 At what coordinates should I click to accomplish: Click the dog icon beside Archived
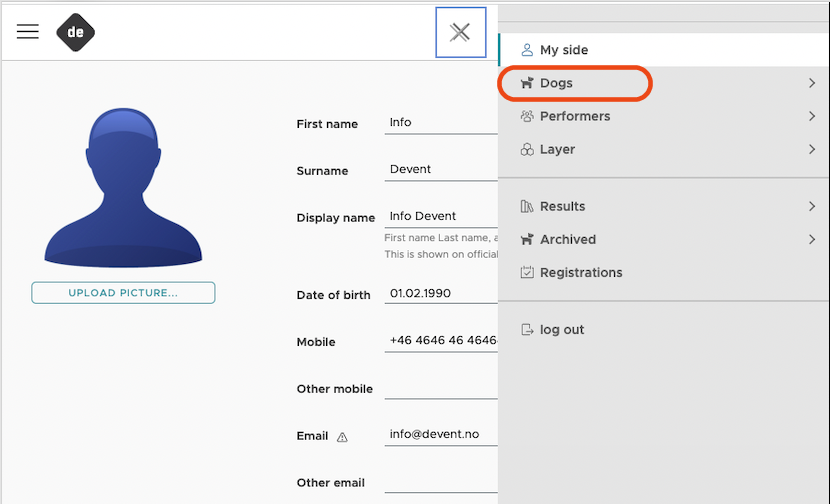[527, 240]
